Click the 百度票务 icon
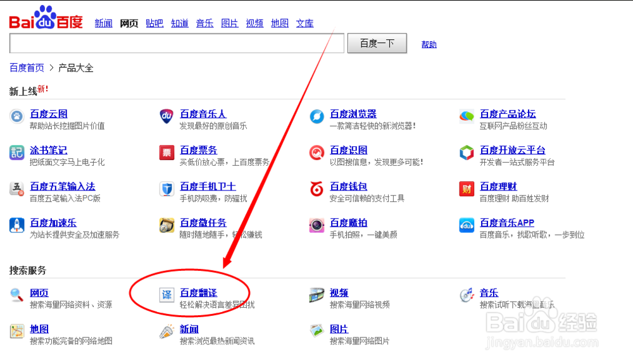Viewport: 633px width, 364px height. point(166,153)
